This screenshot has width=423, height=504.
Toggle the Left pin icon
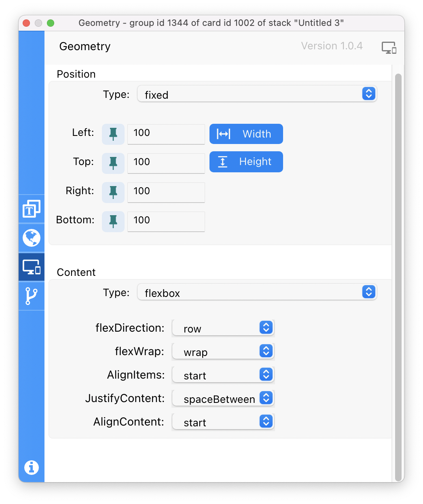113,134
